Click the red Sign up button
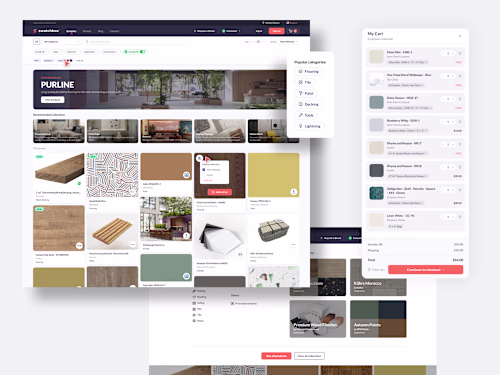This screenshot has width=500, height=375. [276, 31]
